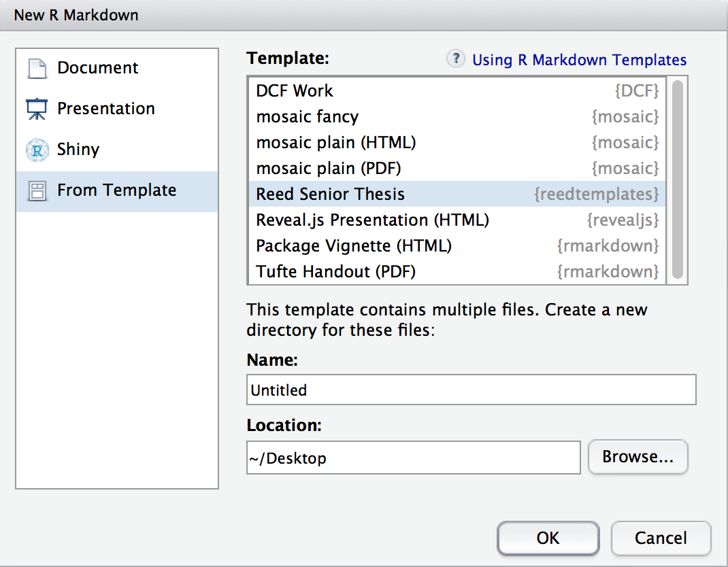Open the Using R Markdown Templates link
The height and width of the screenshot is (567, 728).
coord(579,60)
